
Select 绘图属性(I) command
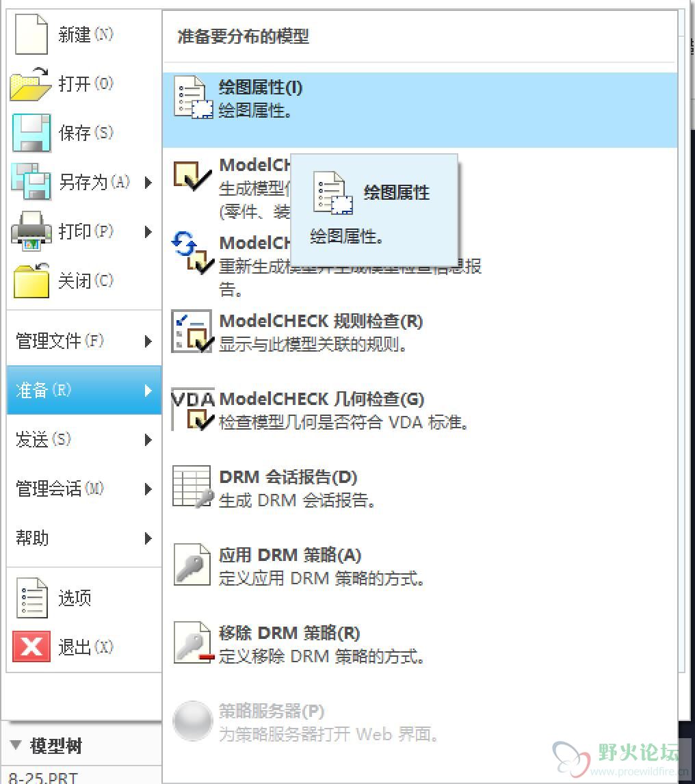419,110
